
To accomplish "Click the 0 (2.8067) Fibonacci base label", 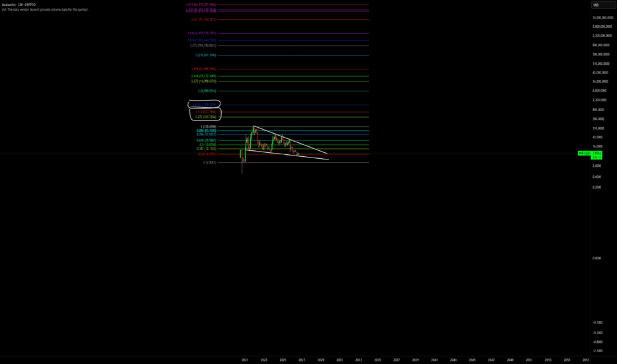I will click(x=210, y=162).
